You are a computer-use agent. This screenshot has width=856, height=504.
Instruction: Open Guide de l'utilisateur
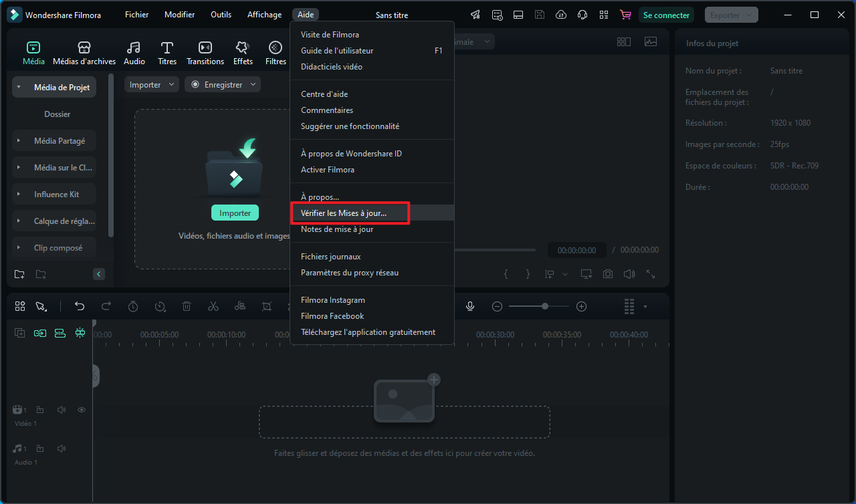pos(372,51)
